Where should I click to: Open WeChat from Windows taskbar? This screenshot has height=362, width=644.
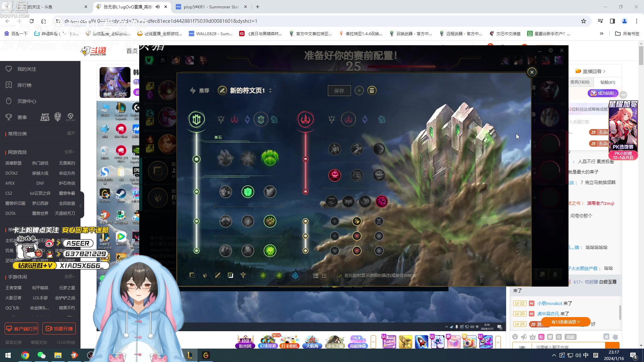(41, 355)
